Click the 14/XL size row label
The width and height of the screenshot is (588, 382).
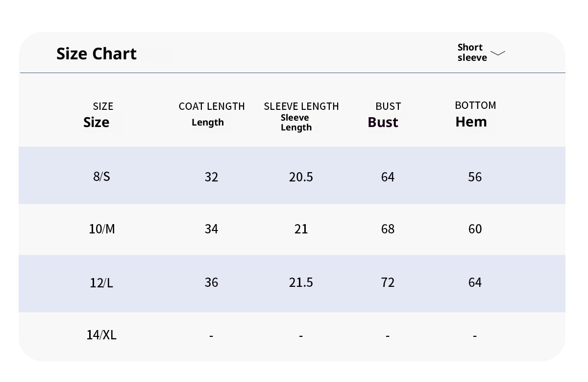click(101, 335)
